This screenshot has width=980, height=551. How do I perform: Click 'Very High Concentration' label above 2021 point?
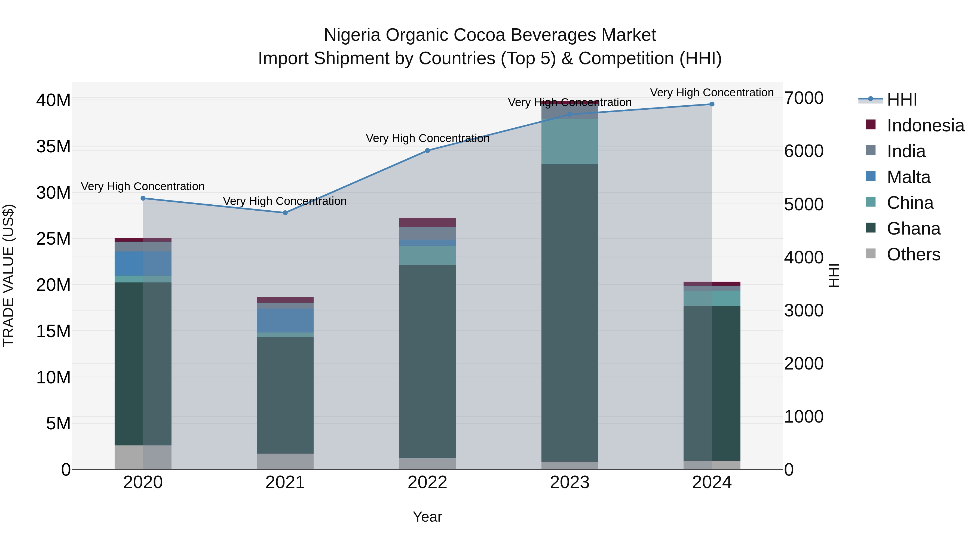click(285, 201)
